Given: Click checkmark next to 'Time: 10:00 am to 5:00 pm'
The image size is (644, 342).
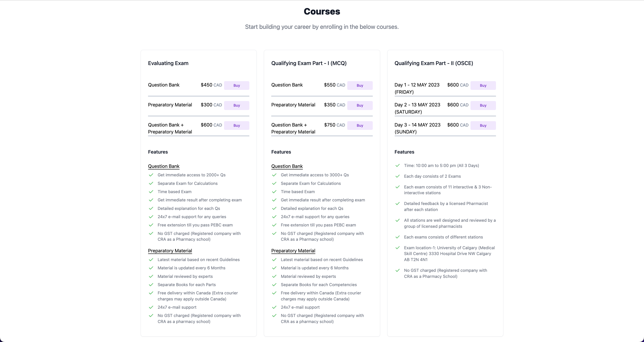Looking at the screenshot, I should (398, 165).
